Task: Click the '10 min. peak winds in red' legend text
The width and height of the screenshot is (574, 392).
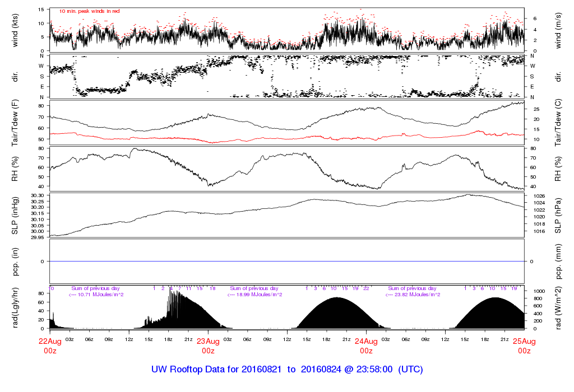Action: click(x=90, y=11)
